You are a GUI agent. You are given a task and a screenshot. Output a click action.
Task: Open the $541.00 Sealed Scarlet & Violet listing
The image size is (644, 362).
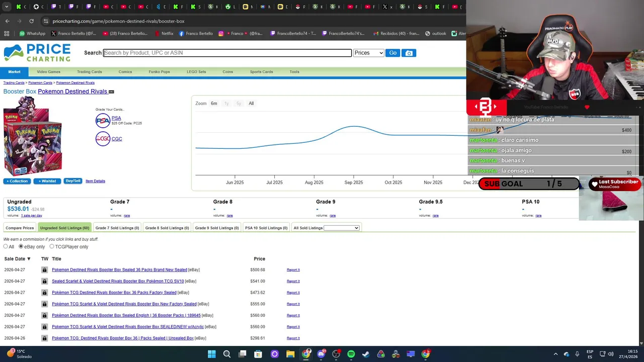point(118,282)
